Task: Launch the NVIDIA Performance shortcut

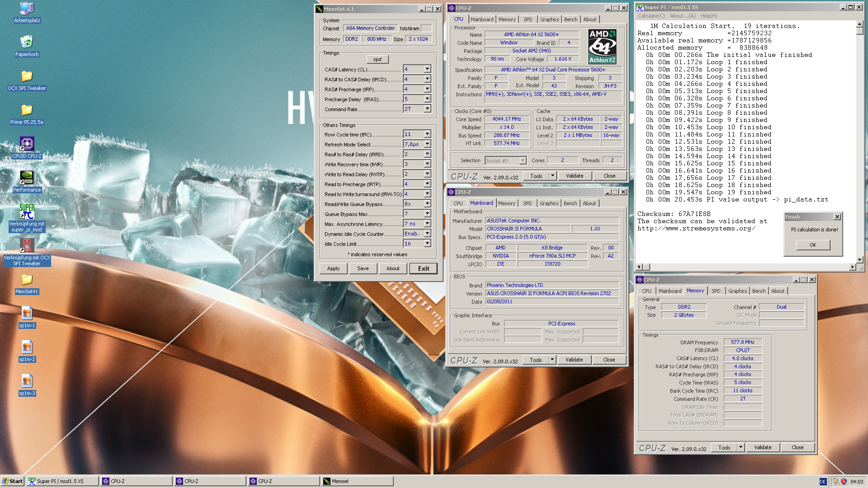Action: [27, 182]
